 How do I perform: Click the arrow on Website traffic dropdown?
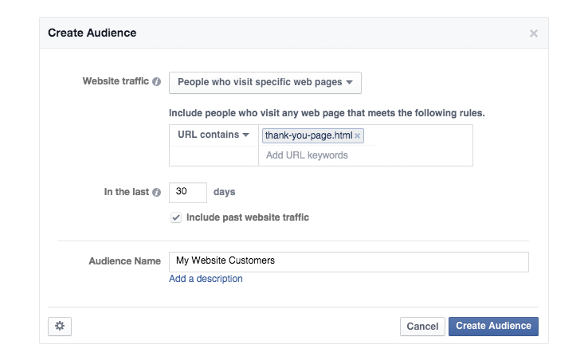point(349,82)
